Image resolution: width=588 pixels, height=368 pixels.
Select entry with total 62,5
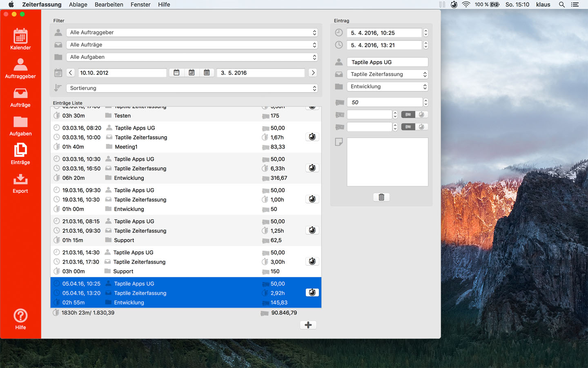(x=186, y=231)
